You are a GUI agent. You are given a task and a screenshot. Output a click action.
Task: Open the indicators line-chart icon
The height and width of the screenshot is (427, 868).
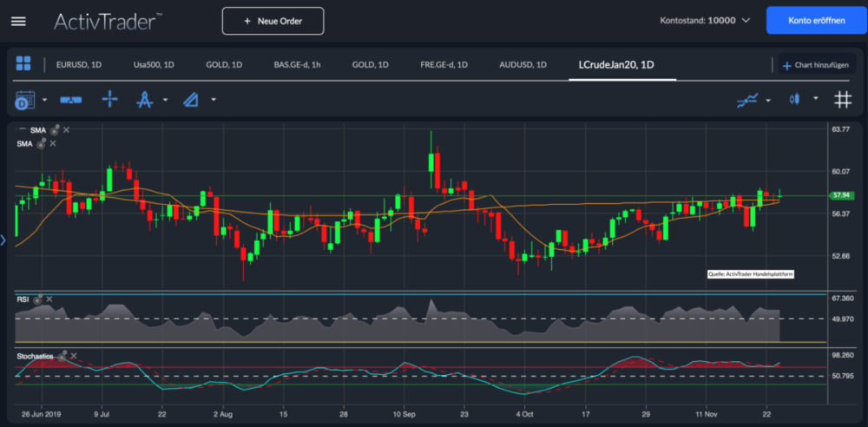[x=747, y=100]
